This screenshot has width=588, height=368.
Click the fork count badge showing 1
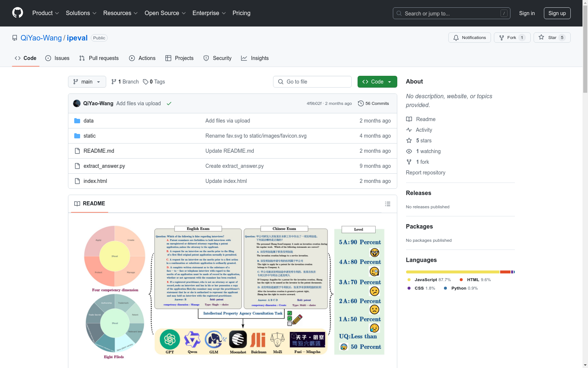tap(522, 38)
